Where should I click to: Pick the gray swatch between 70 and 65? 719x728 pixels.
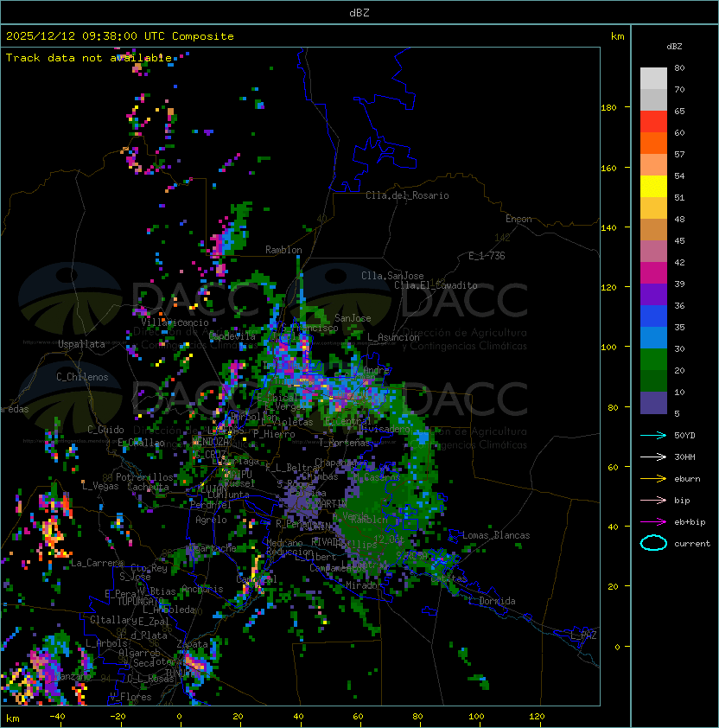pyautogui.click(x=653, y=99)
